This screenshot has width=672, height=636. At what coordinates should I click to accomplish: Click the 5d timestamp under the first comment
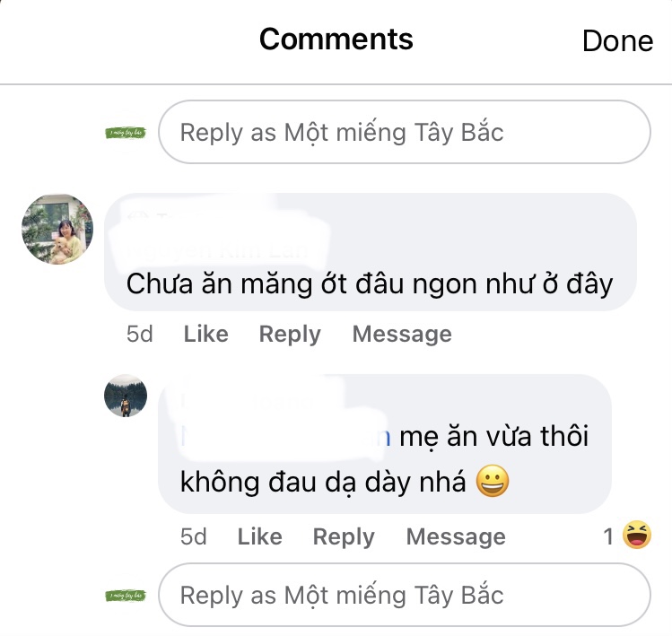pyautogui.click(x=140, y=335)
